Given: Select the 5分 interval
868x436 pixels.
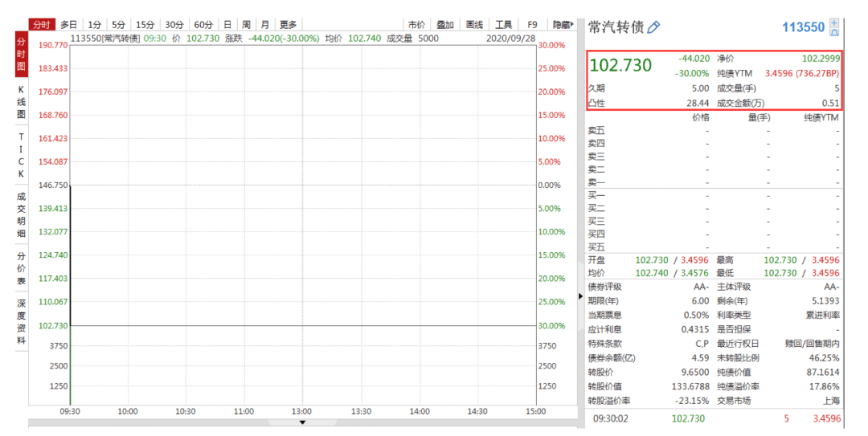Looking at the screenshot, I should point(118,24).
